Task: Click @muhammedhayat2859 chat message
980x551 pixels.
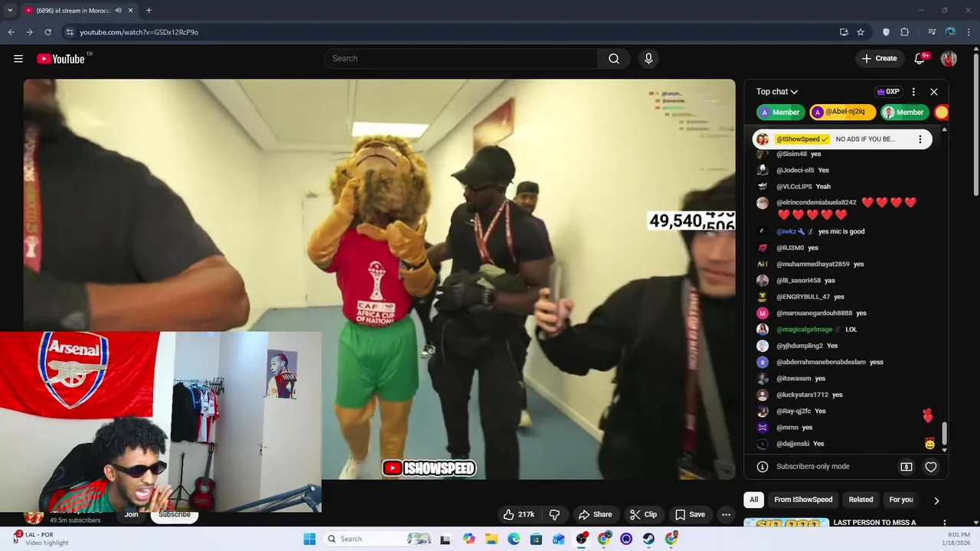Action: click(x=819, y=265)
